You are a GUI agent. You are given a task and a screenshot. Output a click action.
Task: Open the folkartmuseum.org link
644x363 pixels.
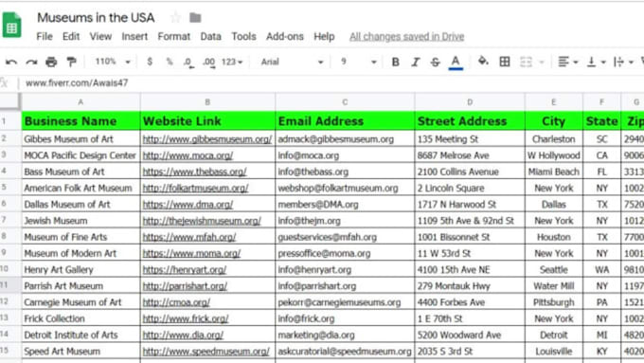pos(195,189)
